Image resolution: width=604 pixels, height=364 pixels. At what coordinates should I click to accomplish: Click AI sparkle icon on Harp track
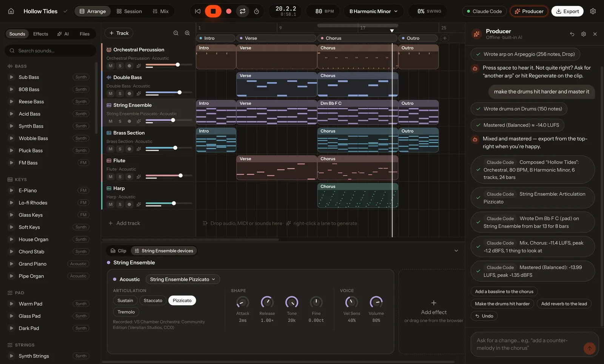139,204
